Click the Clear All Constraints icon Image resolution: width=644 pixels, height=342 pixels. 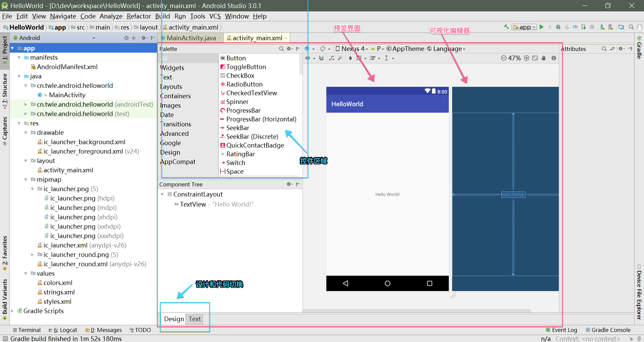tap(332, 58)
